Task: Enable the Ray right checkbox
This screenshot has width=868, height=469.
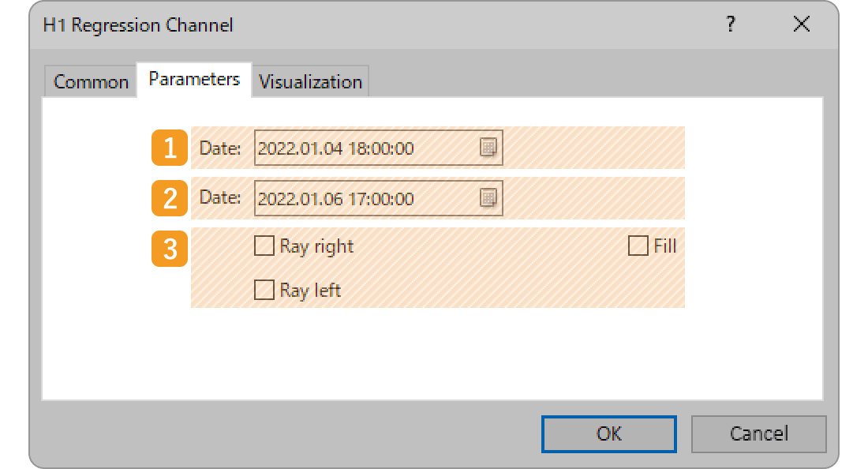Action: (264, 246)
